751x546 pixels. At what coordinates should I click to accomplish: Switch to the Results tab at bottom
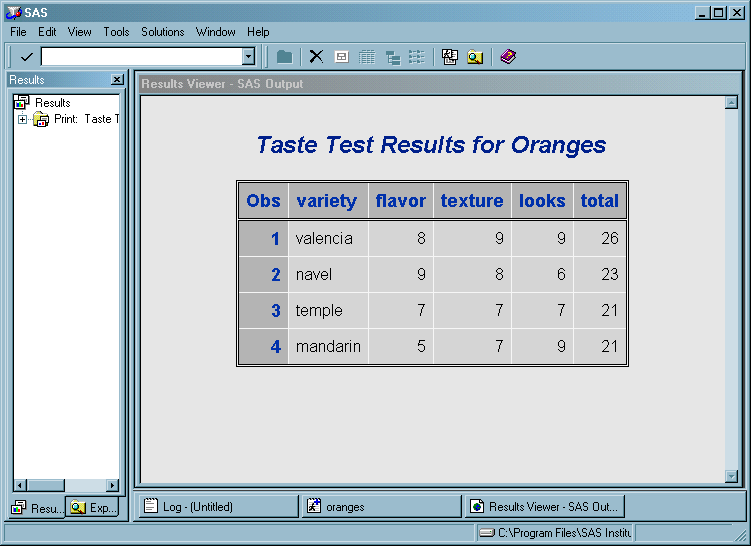point(38,508)
